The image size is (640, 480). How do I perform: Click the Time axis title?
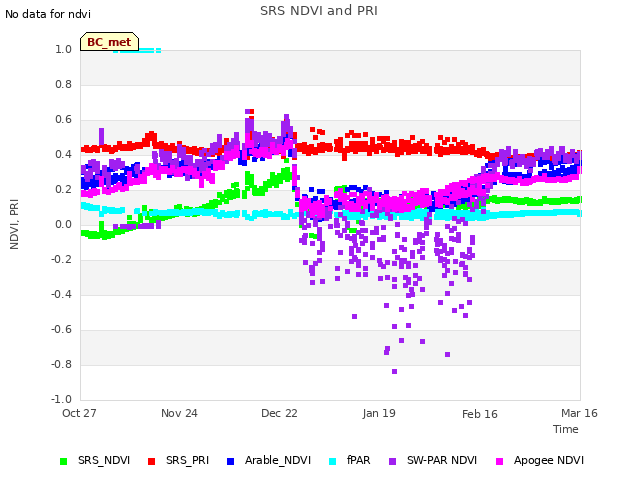point(566,429)
